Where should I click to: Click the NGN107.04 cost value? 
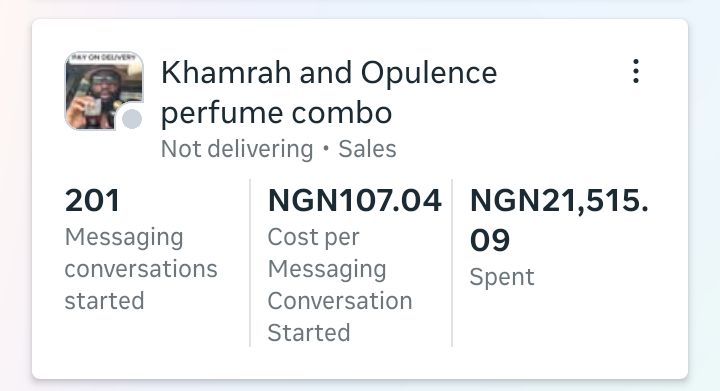point(354,201)
